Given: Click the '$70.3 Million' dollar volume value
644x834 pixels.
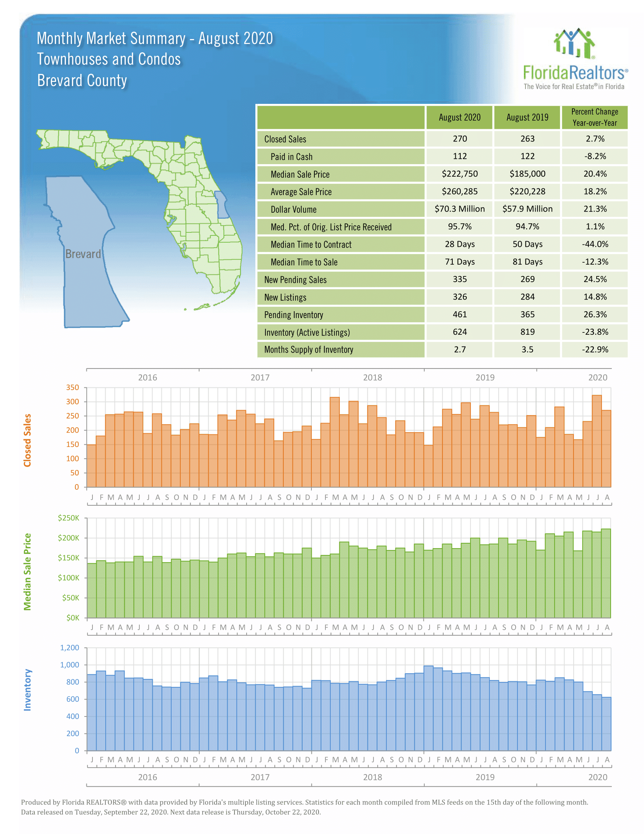Looking at the screenshot, I should tap(460, 209).
